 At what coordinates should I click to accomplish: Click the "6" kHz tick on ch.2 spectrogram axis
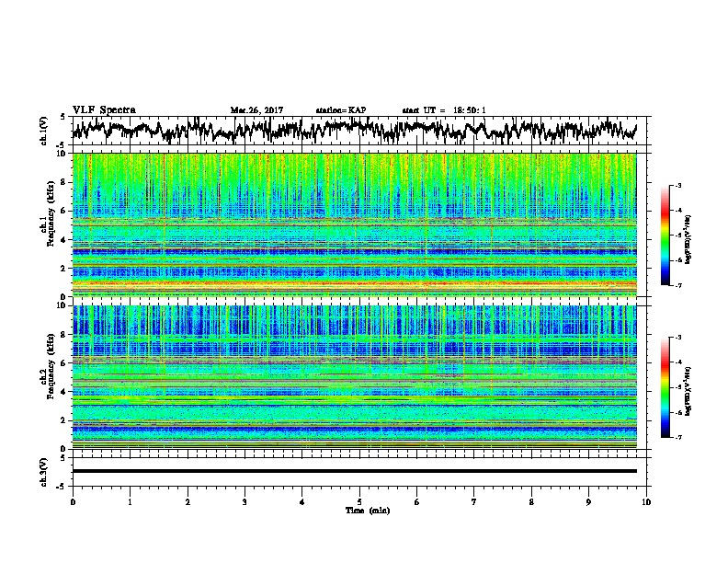point(64,362)
